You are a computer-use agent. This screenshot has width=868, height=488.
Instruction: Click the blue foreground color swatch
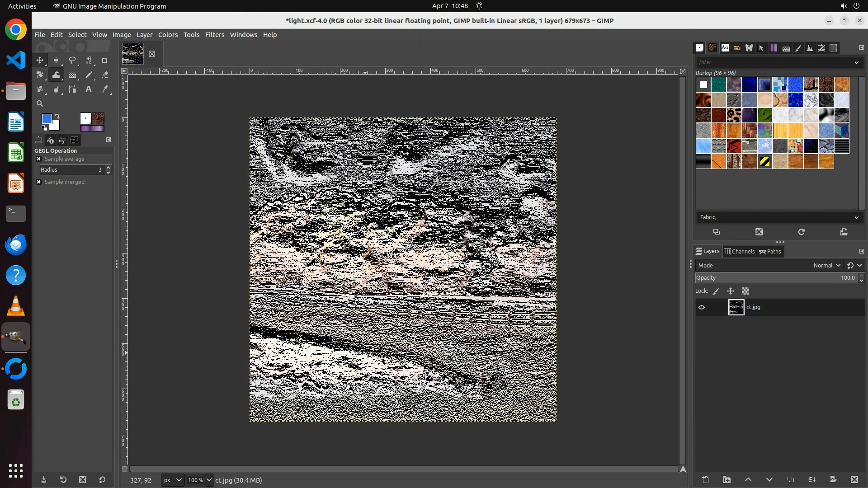click(x=47, y=119)
